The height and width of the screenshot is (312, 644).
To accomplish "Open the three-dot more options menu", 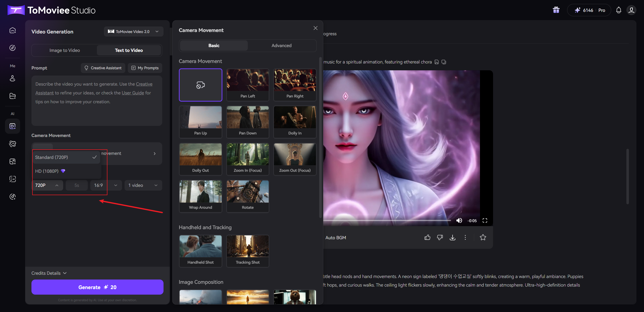I will coord(465,237).
